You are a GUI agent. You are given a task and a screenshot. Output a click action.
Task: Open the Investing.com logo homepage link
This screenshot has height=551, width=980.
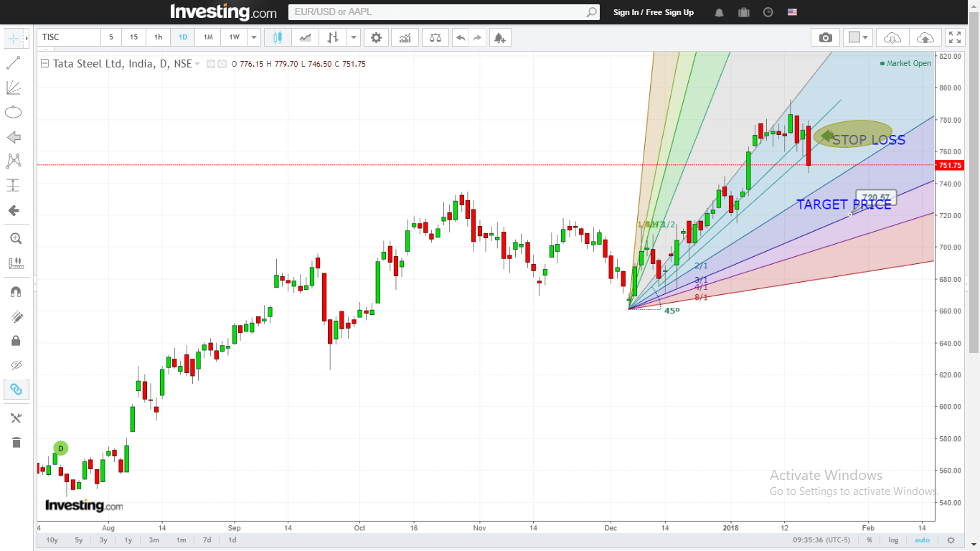[223, 12]
